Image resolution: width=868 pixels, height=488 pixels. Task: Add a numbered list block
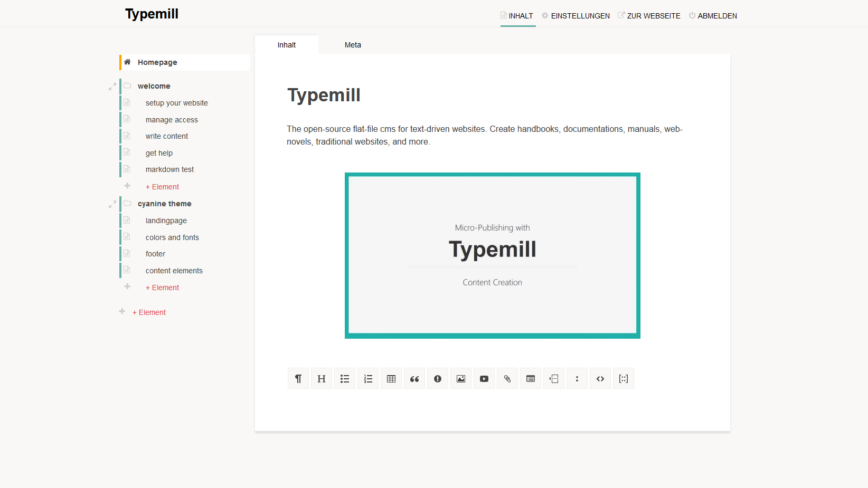tap(368, 378)
